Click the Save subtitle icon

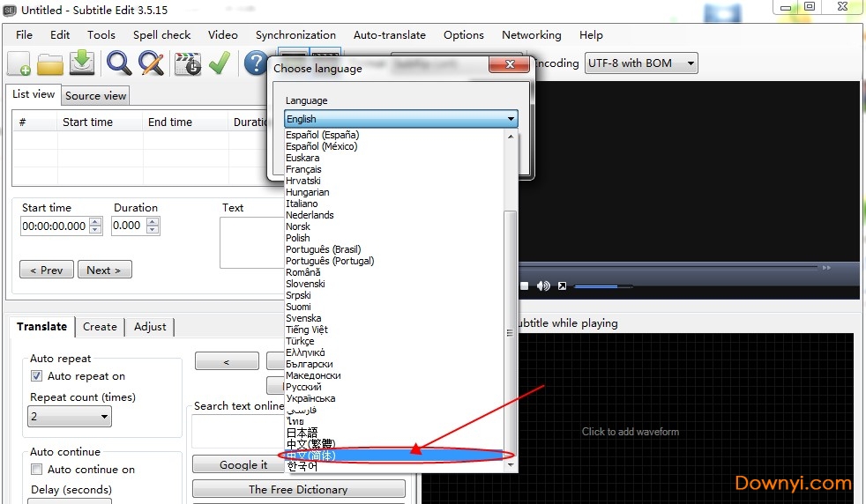click(82, 63)
